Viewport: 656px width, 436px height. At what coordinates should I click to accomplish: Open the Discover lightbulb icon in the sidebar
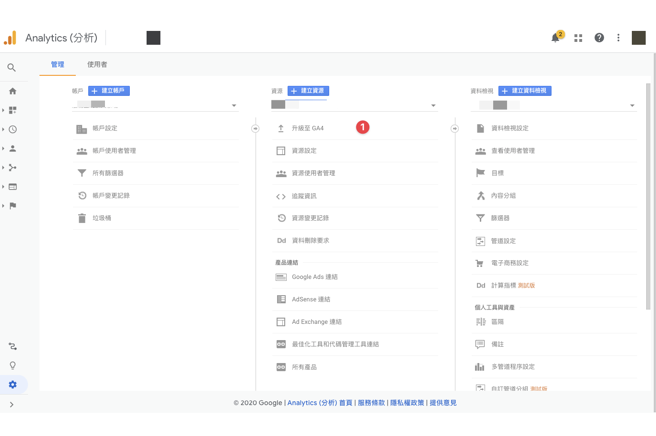pos(13,365)
